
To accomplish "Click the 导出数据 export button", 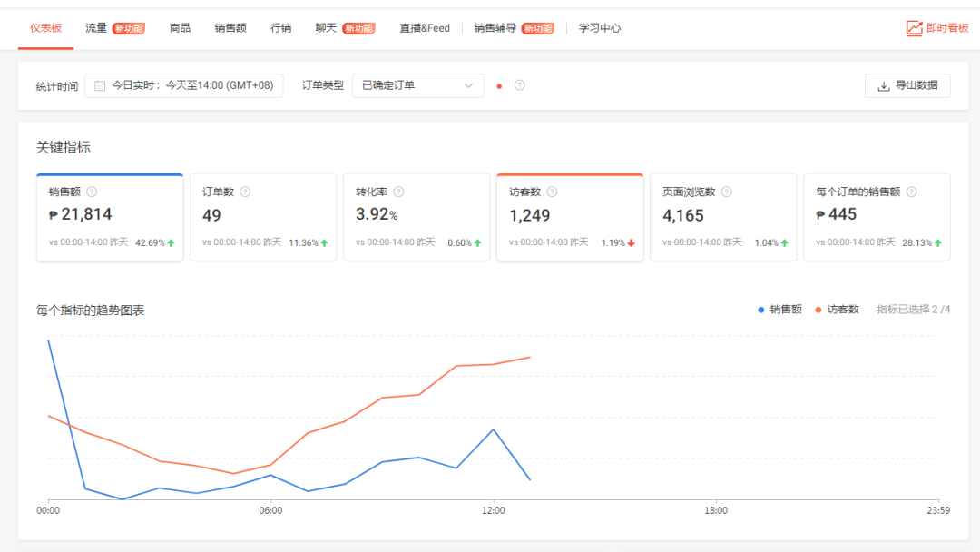I will point(907,85).
